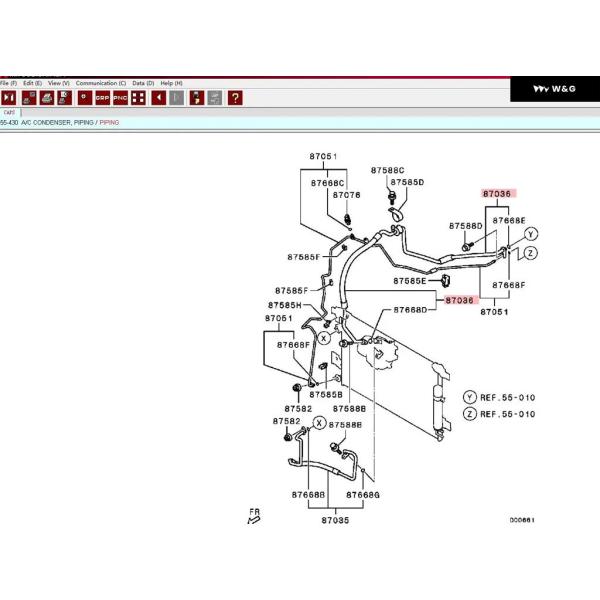Click part label 87585E in the diagram
This screenshot has width=600, height=600.
[408, 281]
